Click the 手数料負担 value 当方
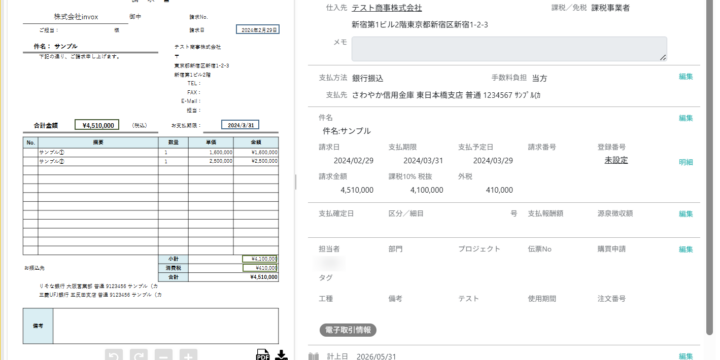The width and height of the screenshot is (720, 360). (x=540, y=79)
